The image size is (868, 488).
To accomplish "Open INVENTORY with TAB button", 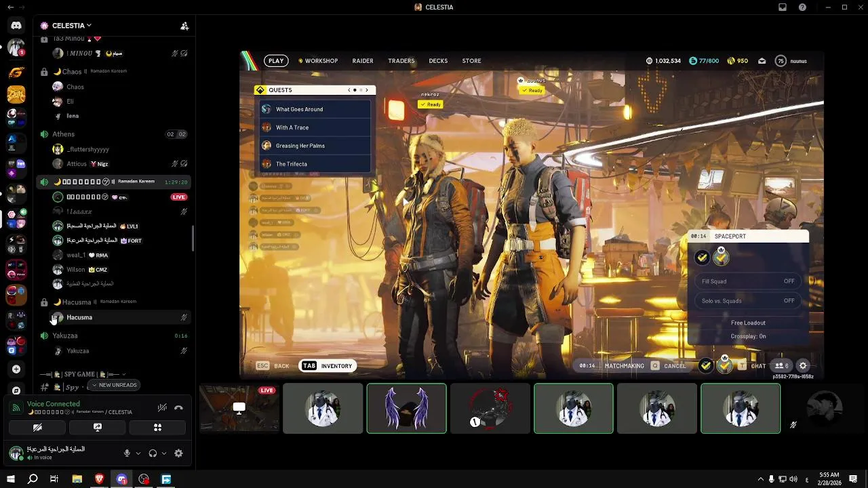I will point(328,366).
